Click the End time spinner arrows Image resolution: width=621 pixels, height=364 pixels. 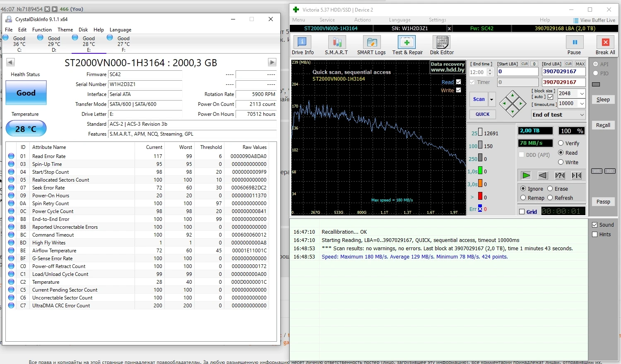click(x=490, y=72)
